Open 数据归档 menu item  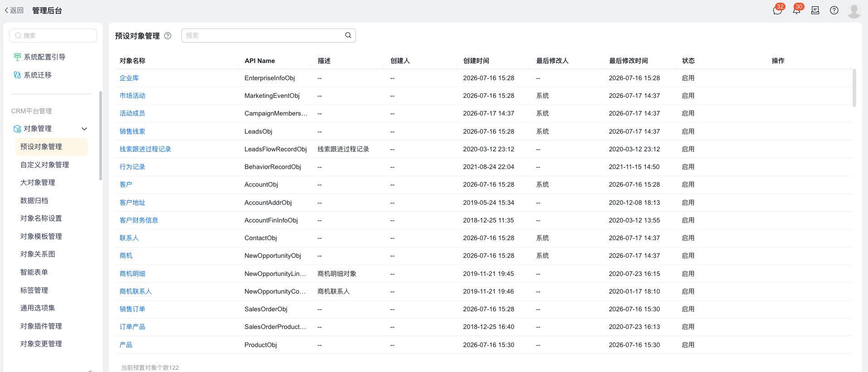tap(34, 200)
